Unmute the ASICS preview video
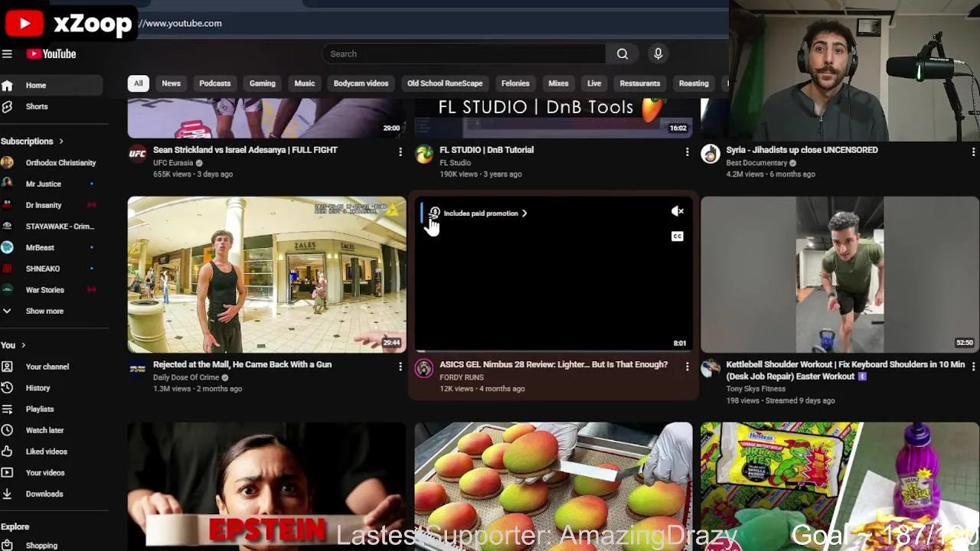 pyautogui.click(x=678, y=211)
